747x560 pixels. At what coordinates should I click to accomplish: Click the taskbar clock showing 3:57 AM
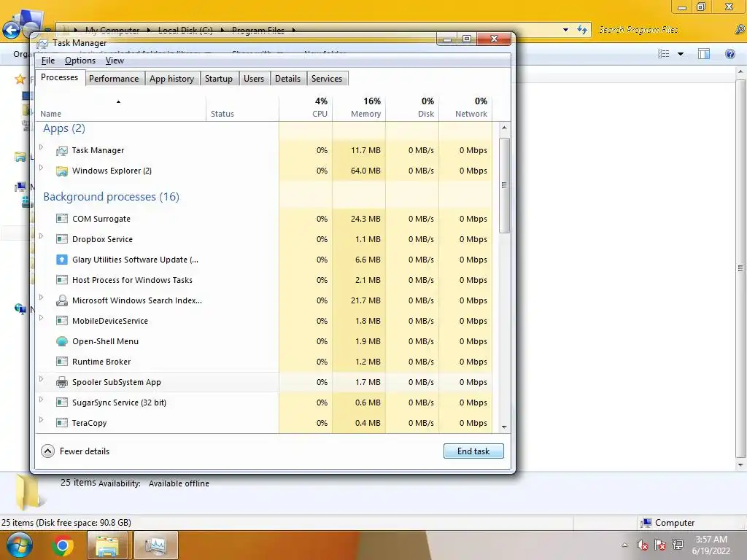711,545
